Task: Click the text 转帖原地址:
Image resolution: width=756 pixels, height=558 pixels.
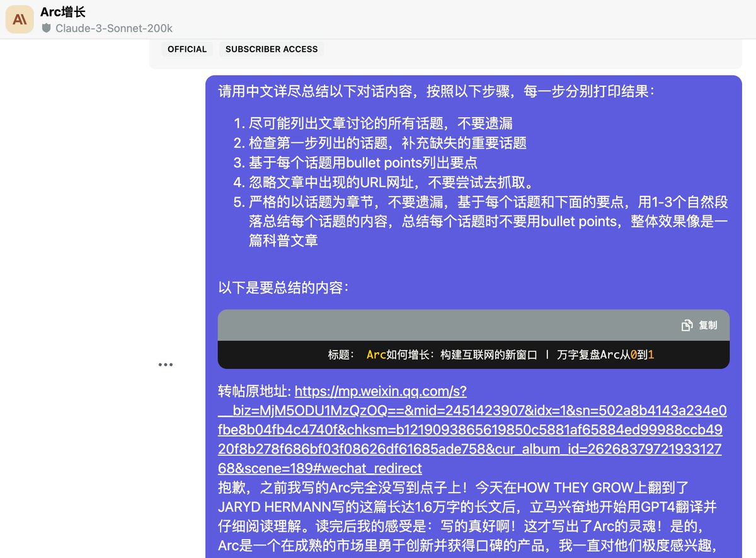Action: pos(255,391)
